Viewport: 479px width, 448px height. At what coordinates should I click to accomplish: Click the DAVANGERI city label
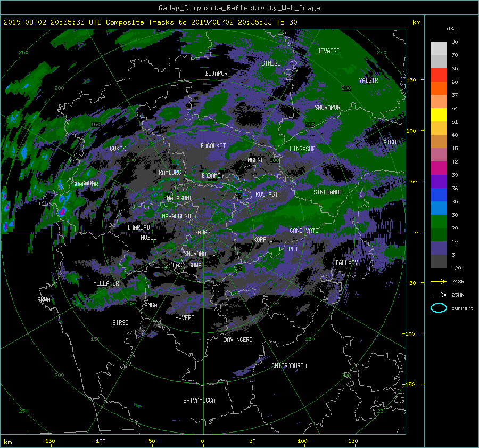[238, 340]
